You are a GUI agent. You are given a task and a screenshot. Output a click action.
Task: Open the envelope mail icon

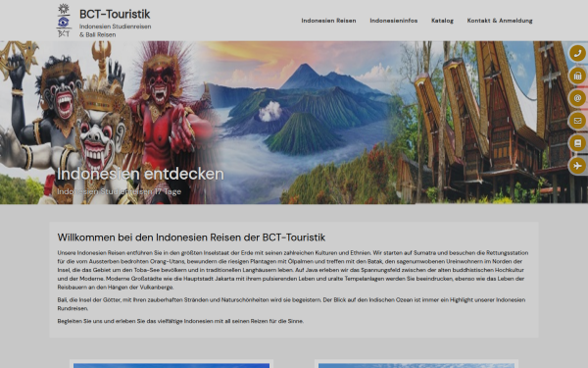(x=577, y=121)
